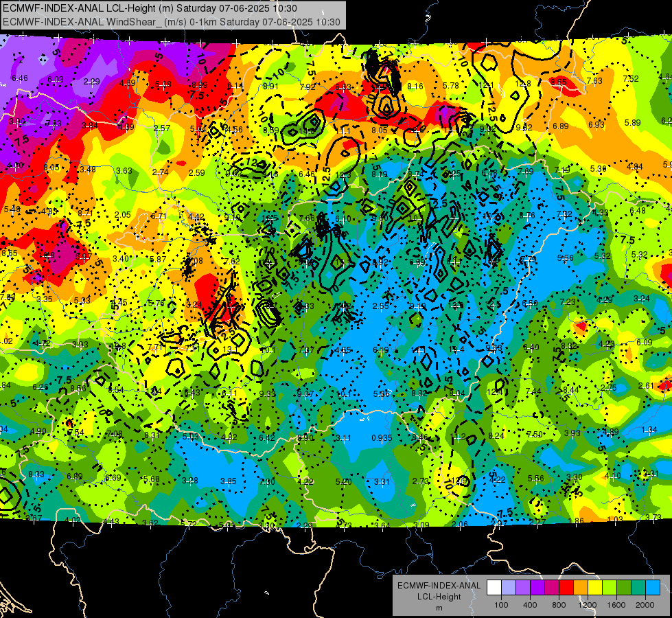The width and height of the screenshot is (672, 618).
Task: Select the pure yellow legend swatch
Action: [595, 587]
